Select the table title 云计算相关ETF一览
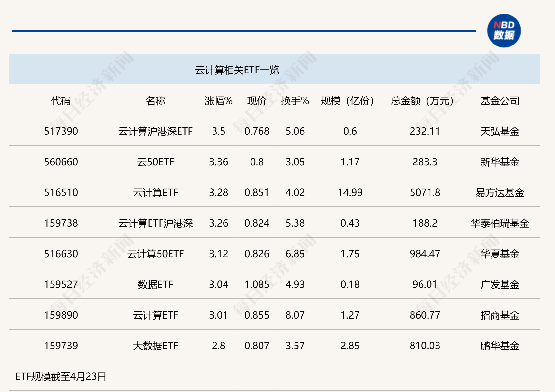 point(237,70)
